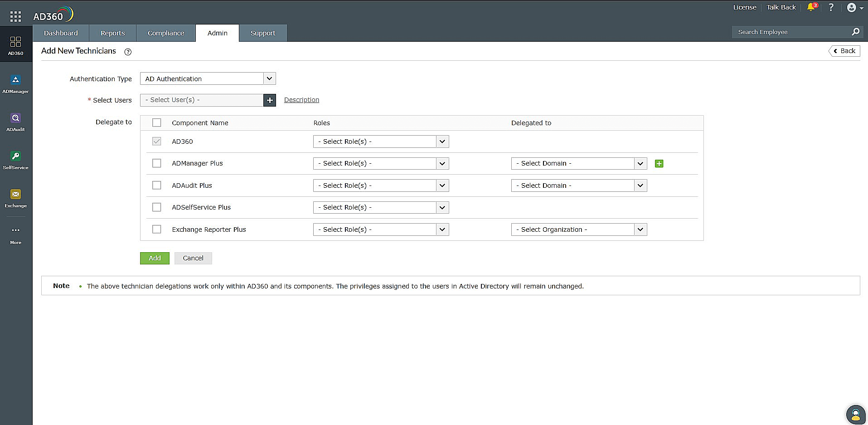Open the help question mark icon
The image size is (868, 425).
[x=831, y=7]
